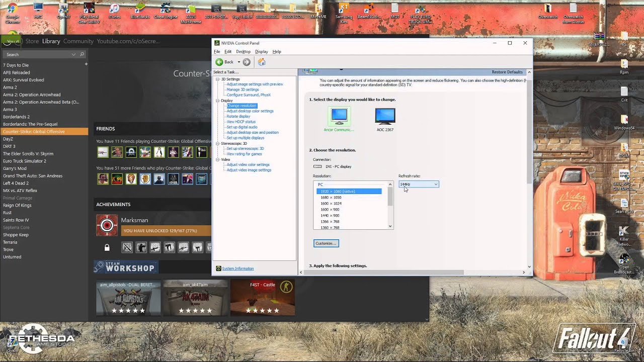Click Restore Defaults link
644x362 pixels.
tap(507, 72)
